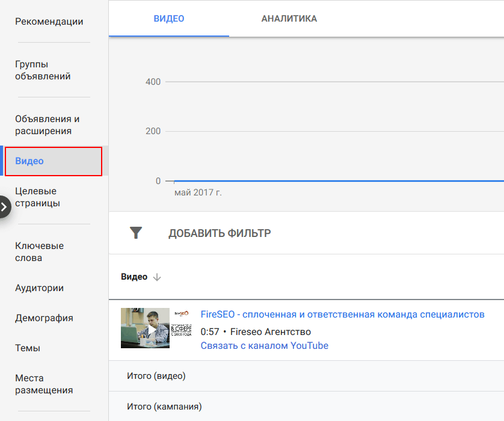The height and width of the screenshot is (421, 504).
Task: Open the Аудитории section
Action: click(x=39, y=288)
